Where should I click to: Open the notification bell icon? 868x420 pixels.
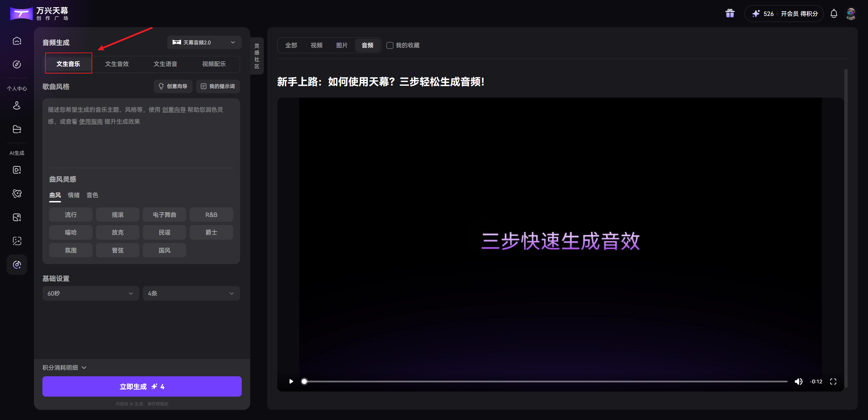834,14
